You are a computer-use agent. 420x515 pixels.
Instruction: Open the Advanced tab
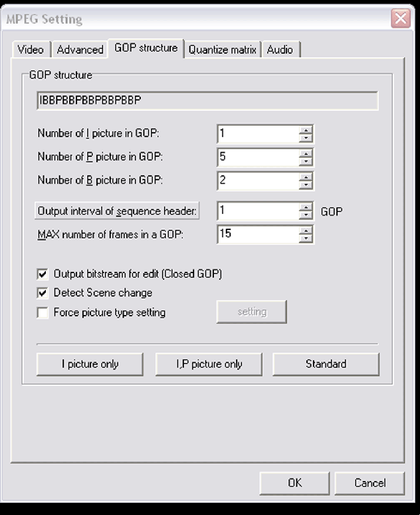point(80,50)
